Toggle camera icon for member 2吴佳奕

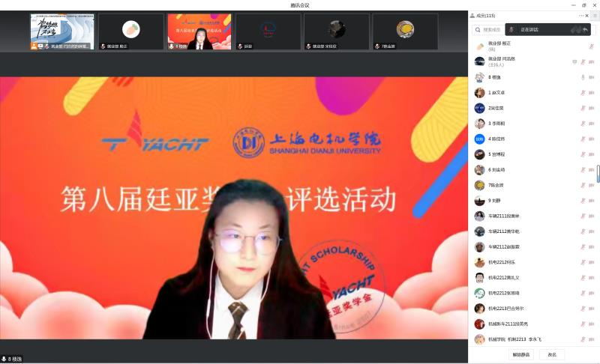592,108
